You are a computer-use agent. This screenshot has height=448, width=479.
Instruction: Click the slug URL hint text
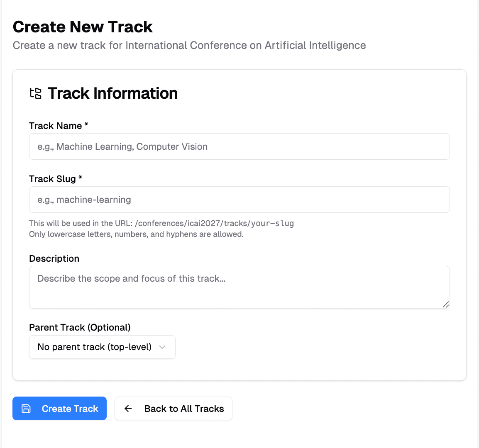point(161,224)
